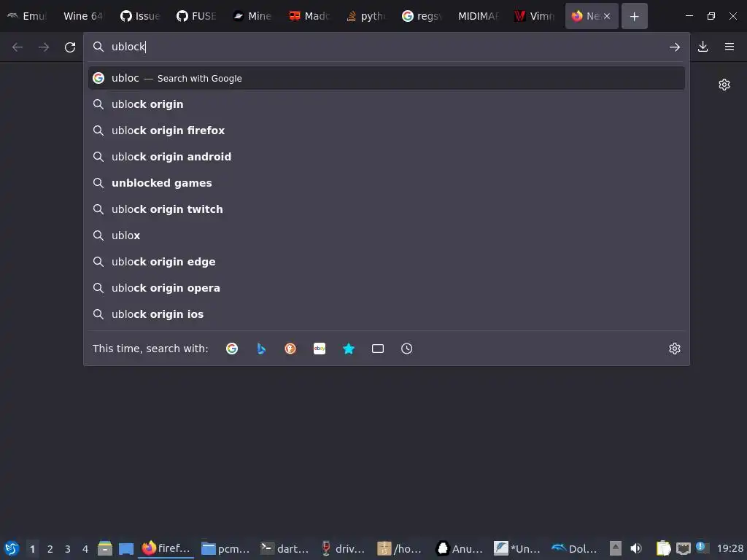Switch to the Wine 64 tab

[83, 16]
